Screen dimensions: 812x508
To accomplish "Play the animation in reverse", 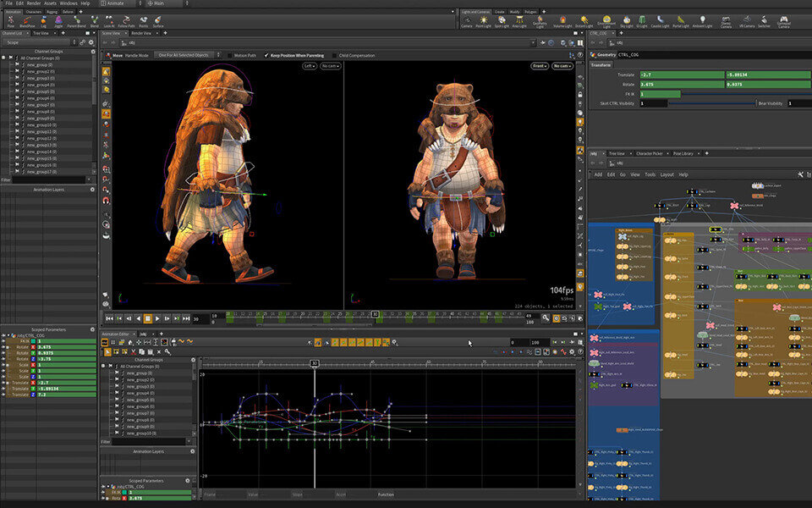I will click(x=138, y=318).
